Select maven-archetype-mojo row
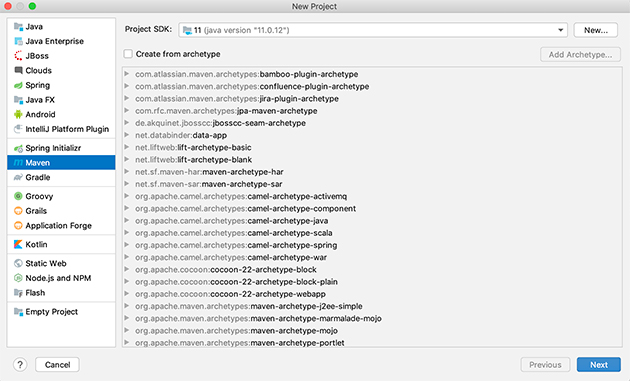Screen dimensions: 630x381 coord(372,330)
